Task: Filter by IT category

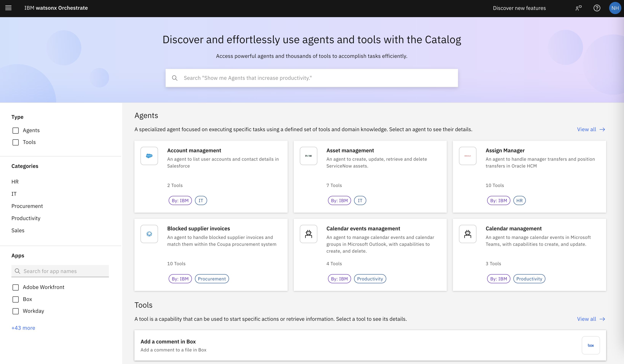Action: coord(14,194)
